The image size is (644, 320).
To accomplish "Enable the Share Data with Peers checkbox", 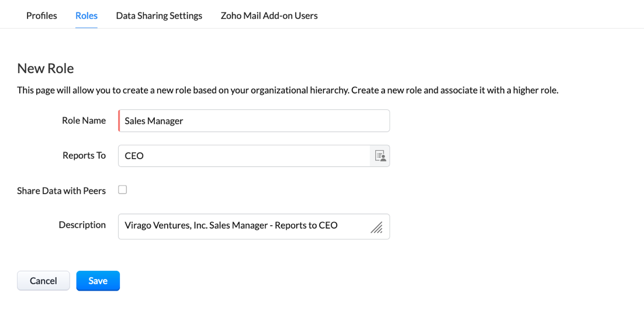I will point(122,190).
